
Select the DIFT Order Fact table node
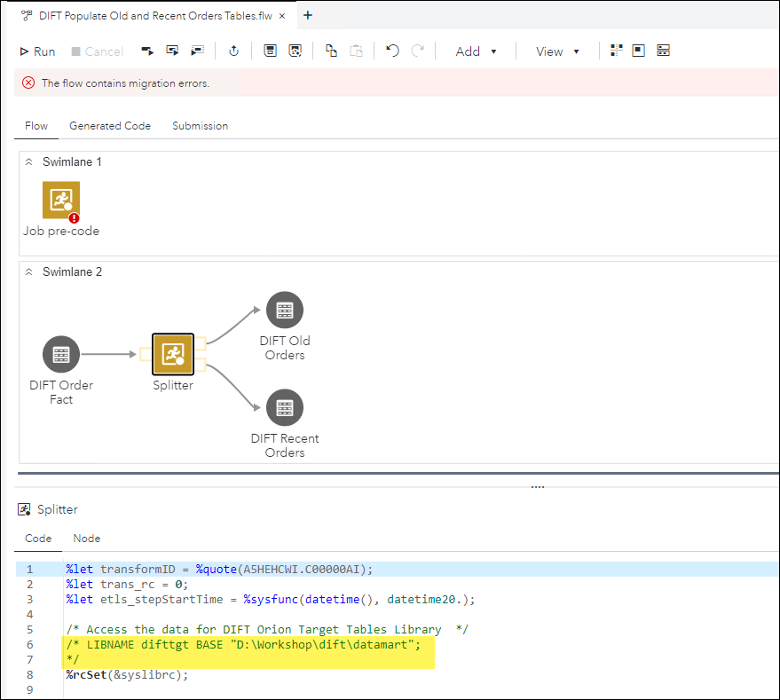click(61, 354)
